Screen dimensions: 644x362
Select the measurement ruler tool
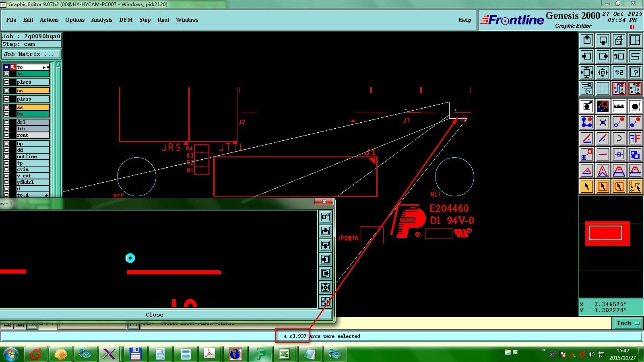tap(619, 106)
